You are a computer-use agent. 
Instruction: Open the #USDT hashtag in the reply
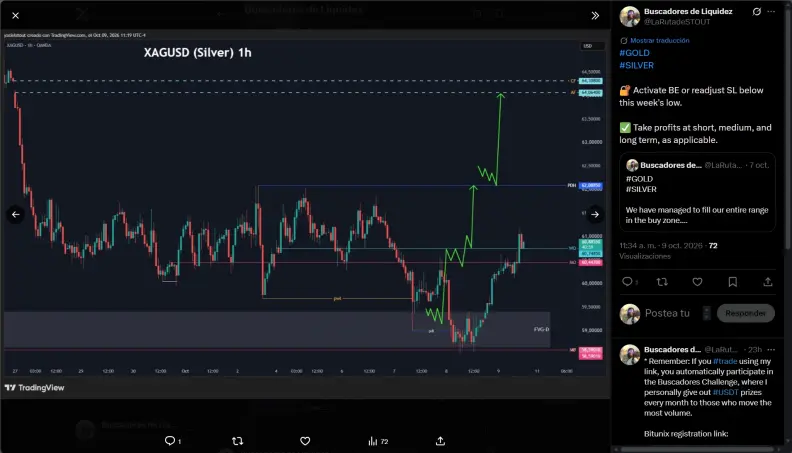(725, 392)
